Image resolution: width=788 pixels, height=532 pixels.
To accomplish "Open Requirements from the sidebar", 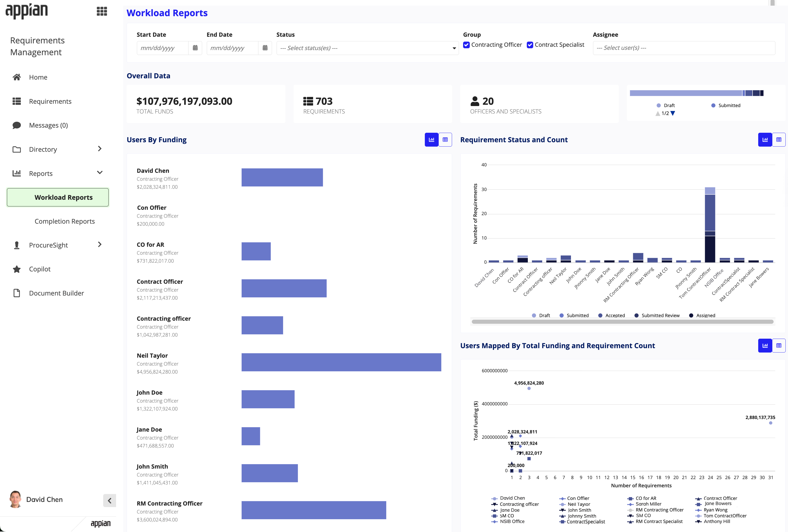I will pos(50,101).
